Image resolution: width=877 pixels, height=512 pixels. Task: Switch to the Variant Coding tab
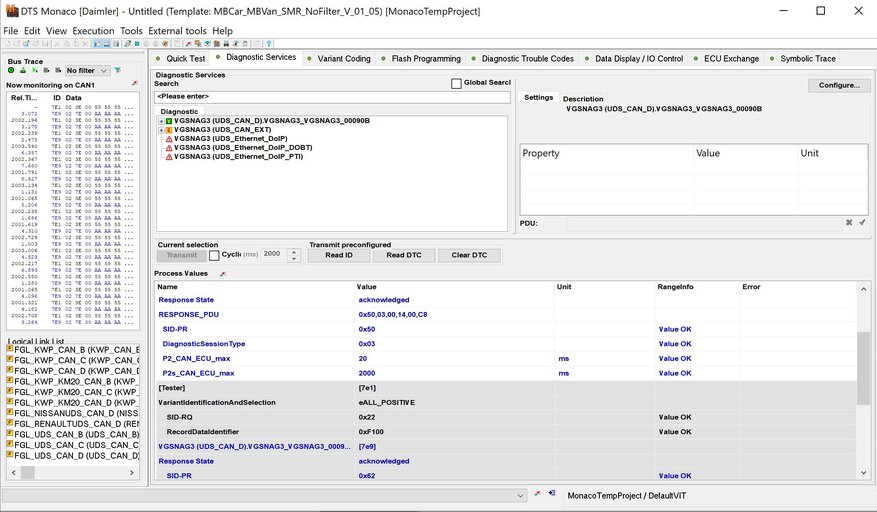tap(343, 59)
